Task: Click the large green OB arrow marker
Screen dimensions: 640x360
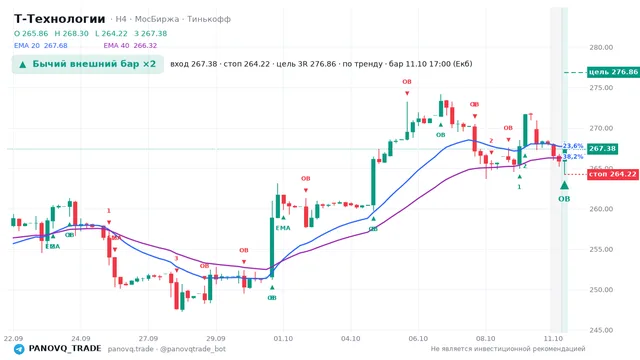Action: pyautogui.click(x=564, y=185)
